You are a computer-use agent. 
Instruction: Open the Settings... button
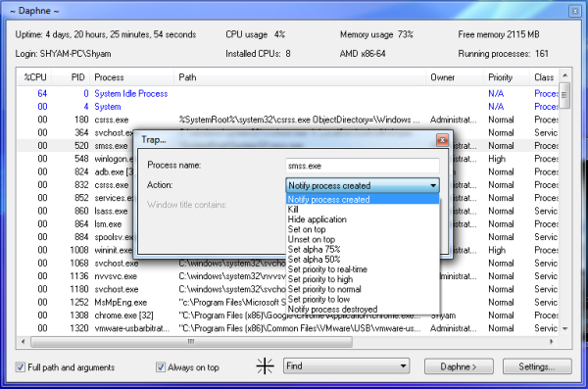click(x=537, y=366)
